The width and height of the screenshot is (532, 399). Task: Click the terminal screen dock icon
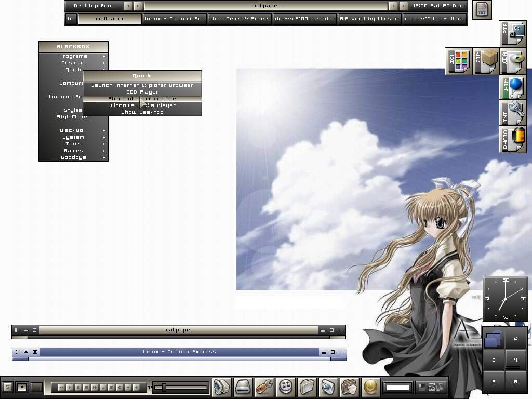click(x=328, y=387)
